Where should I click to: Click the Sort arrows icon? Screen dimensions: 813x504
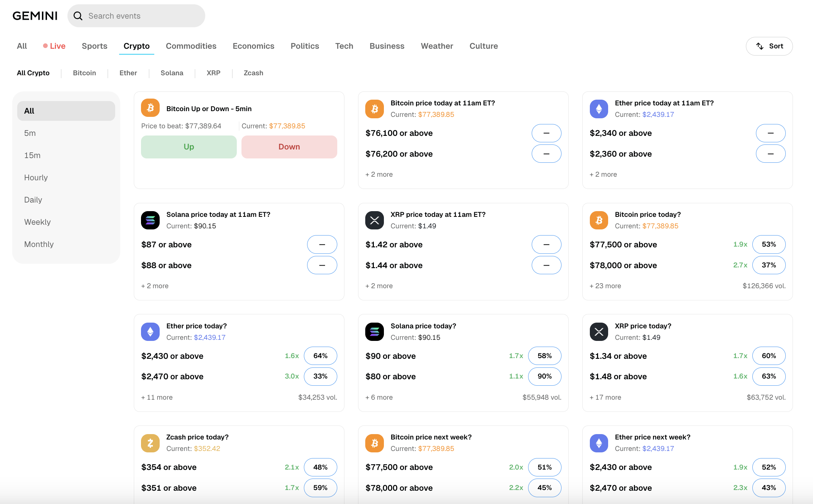pos(760,46)
